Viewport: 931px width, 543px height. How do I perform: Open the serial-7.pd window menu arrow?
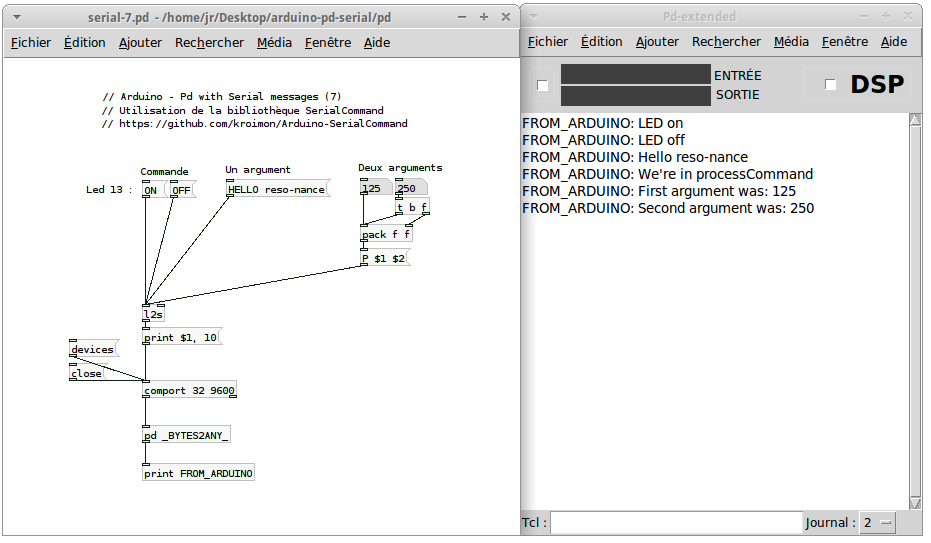(17, 17)
